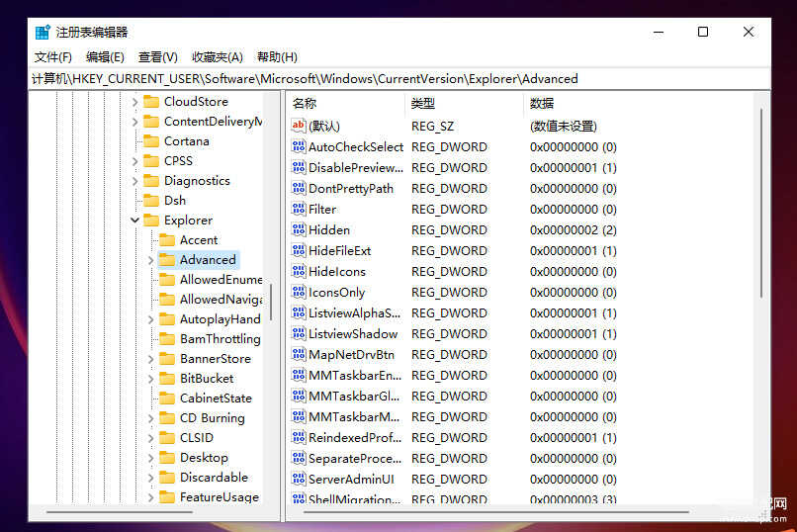
Task: Open the 文件(F) menu
Action: click(x=52, y=57)
